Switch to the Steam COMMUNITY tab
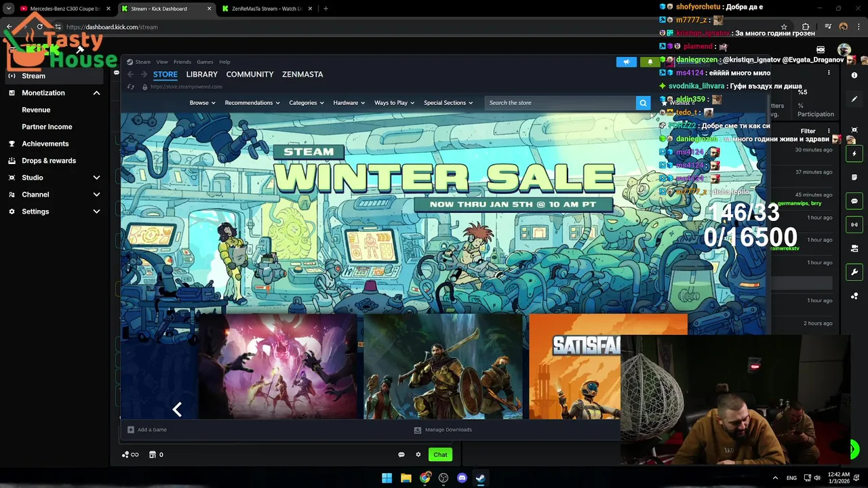Image resolution: width=868 pixels, height=488 pixels. pos(250,75)
